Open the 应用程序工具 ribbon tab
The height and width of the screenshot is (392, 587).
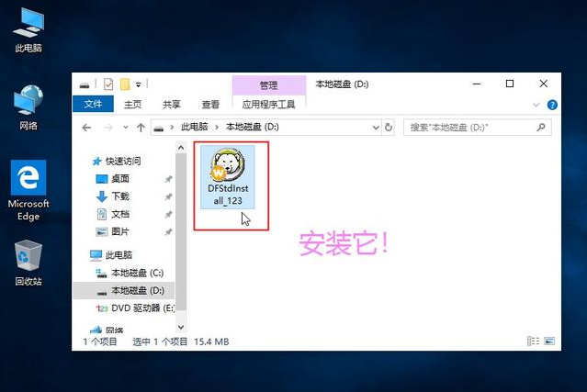(269, 105)
